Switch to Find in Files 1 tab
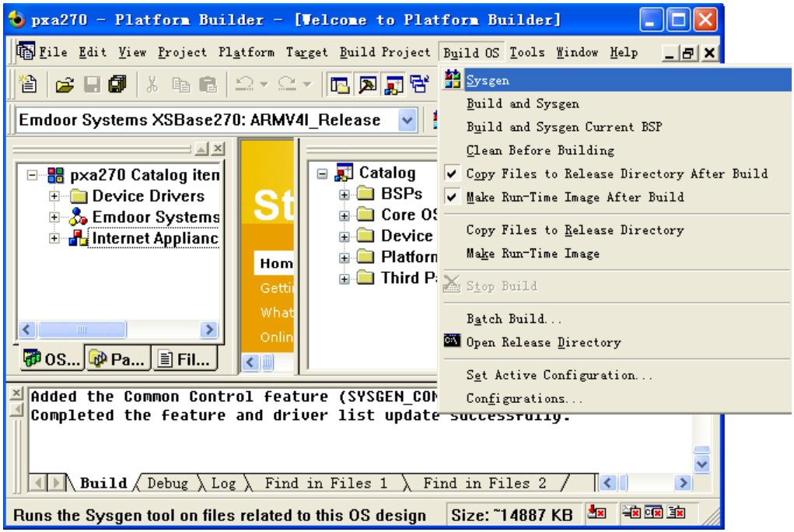Image resolution: width=794 pixels, height=532 pixels. (325, 483)
